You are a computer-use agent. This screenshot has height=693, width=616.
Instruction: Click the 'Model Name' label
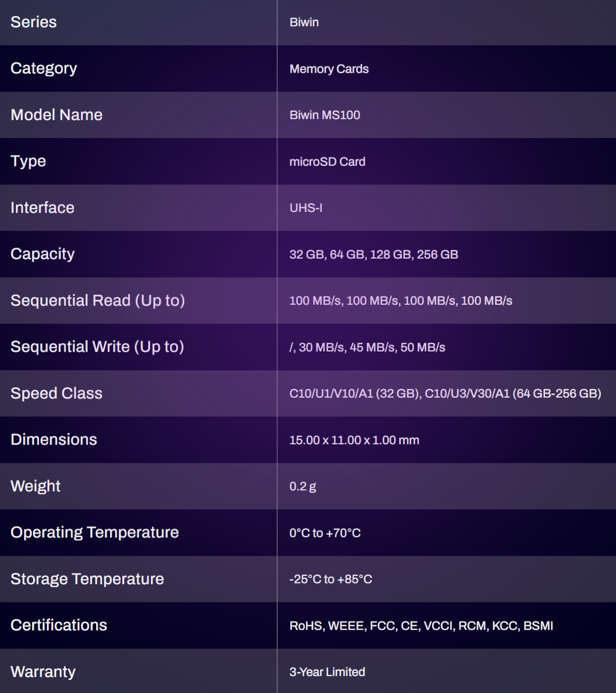(56, 115)
